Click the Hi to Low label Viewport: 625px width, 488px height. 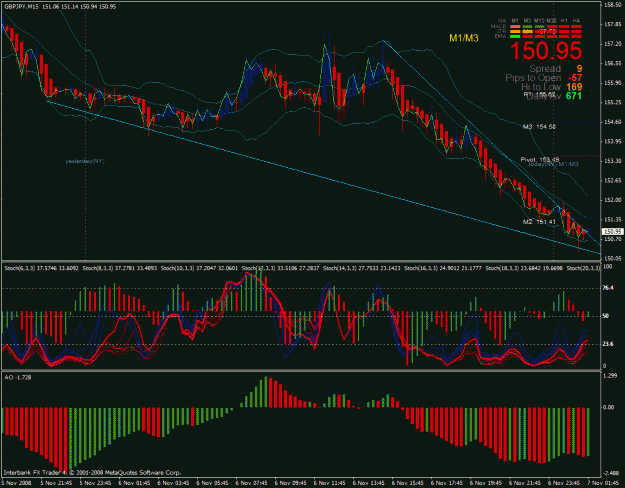(541, 87)
